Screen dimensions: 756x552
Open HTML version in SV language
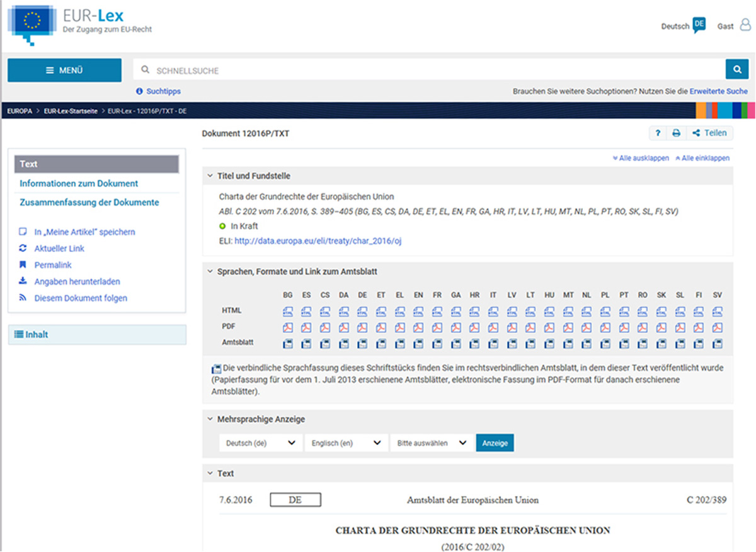[x=718, y=311]
